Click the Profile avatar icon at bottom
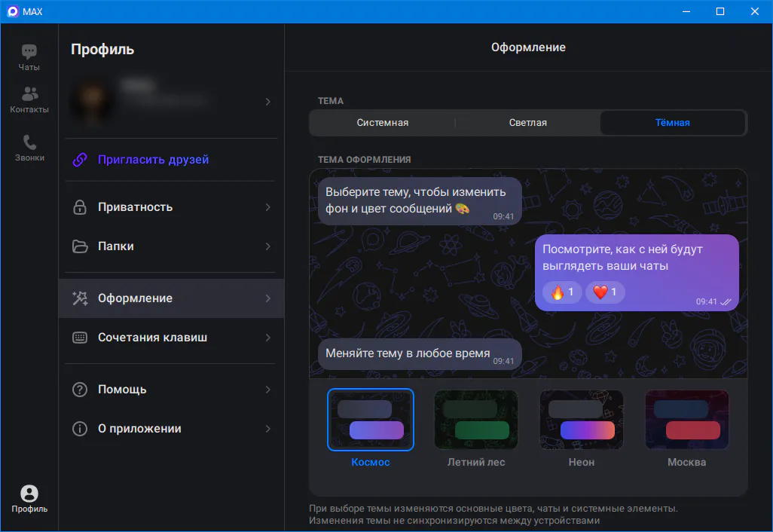The height and width of the screenshot is (532, 773). [x=29, y=494]
